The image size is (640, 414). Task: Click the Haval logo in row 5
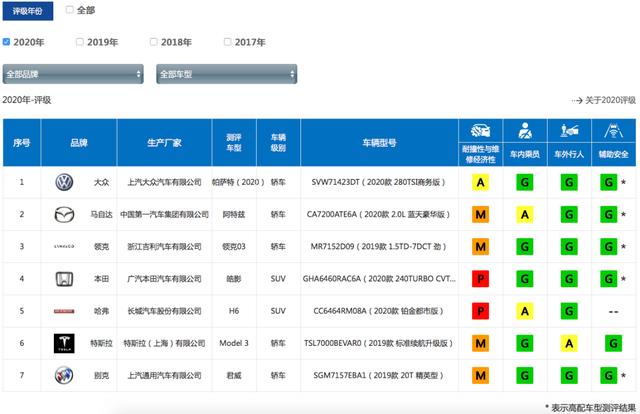click(64, 311)
